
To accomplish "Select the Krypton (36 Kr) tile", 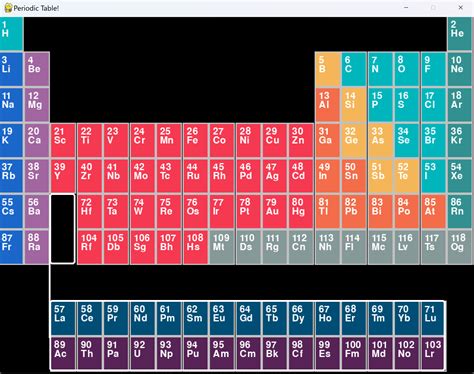I will [460, 140].
